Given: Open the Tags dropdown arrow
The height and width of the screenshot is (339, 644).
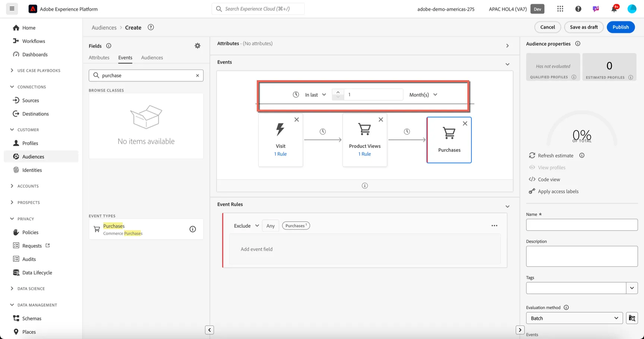Looking at the screenshot, I should pos(632,288).
